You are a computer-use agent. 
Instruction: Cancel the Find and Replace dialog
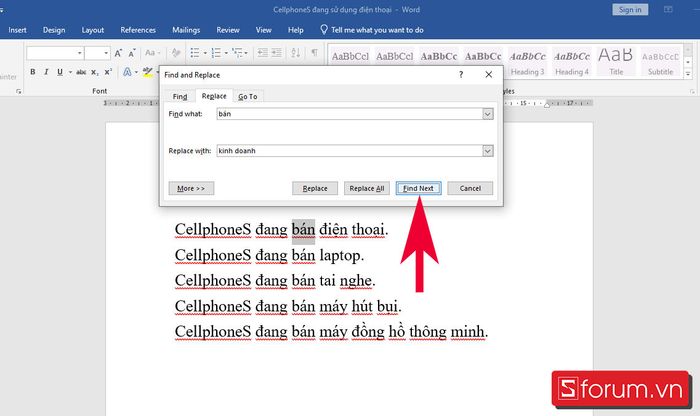(470, 188)
